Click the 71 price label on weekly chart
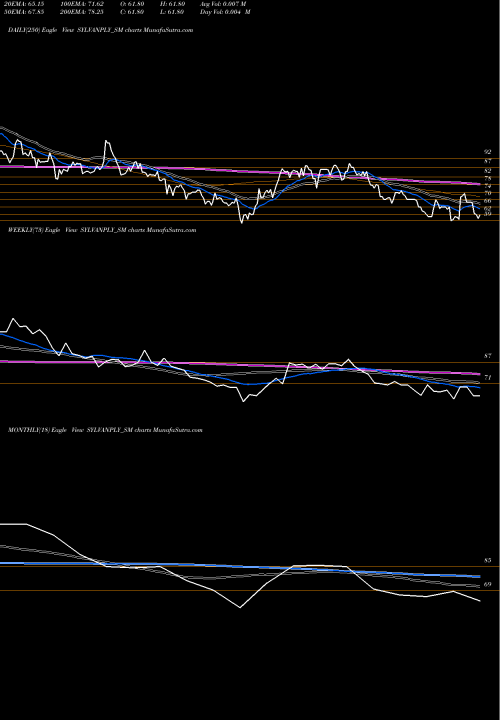 [x=488, y=377]
